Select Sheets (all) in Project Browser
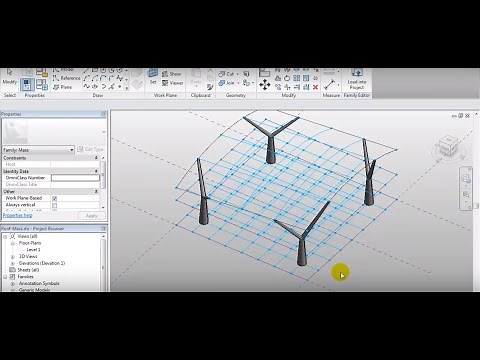Screen dimensions: 480x360 pos(28,270)
